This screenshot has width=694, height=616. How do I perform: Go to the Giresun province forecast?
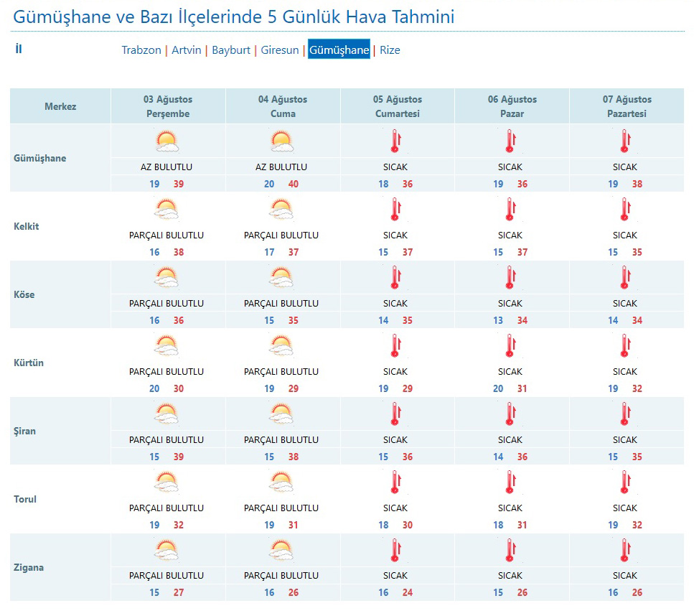coord(280,50)
